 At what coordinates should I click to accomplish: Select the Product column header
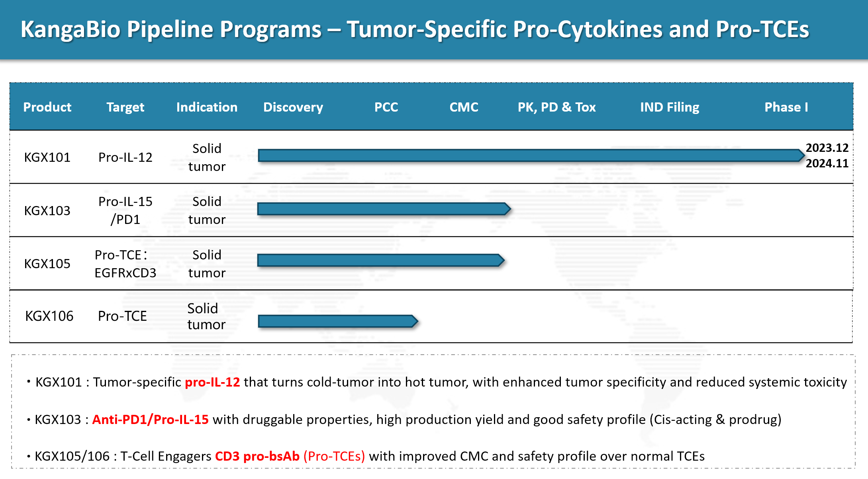(47, 107)
